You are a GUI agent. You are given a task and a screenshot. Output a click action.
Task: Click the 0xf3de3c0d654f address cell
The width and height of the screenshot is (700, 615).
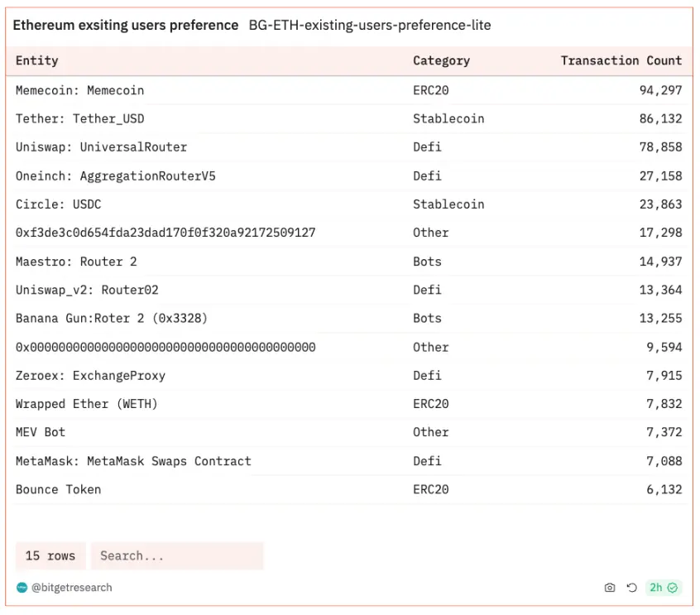165,233
